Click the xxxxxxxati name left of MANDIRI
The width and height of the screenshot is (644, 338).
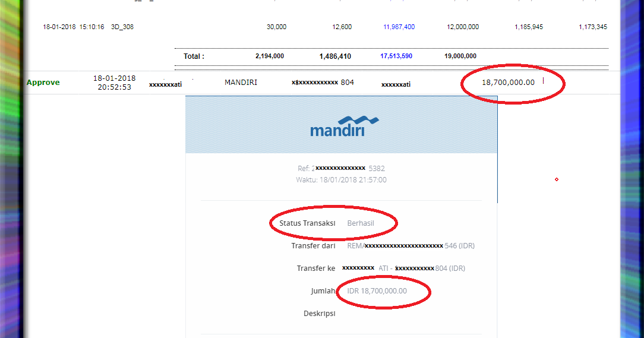pos(165,84)
